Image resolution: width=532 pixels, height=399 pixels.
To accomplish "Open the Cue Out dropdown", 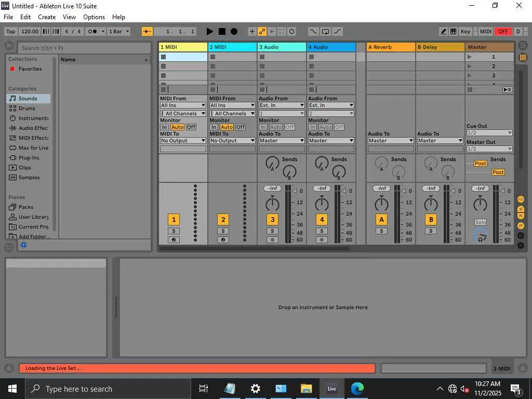I will pyautogui.click(x=489, y=132).
